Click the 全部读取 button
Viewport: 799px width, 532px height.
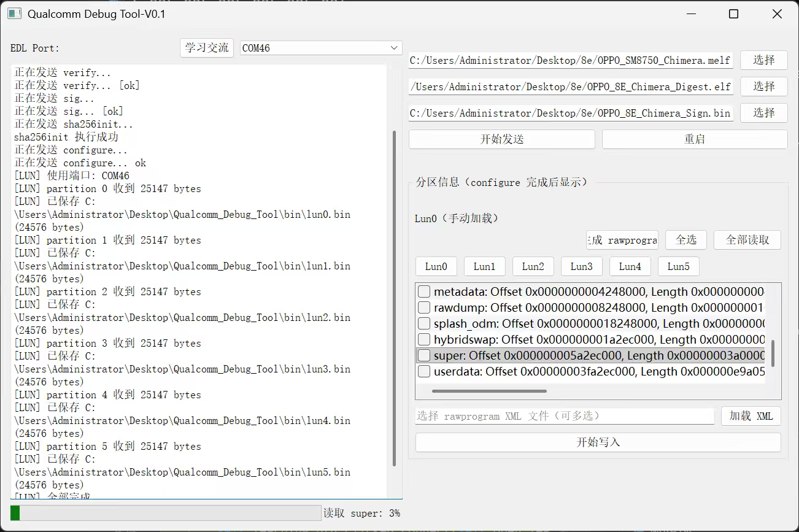747,240
